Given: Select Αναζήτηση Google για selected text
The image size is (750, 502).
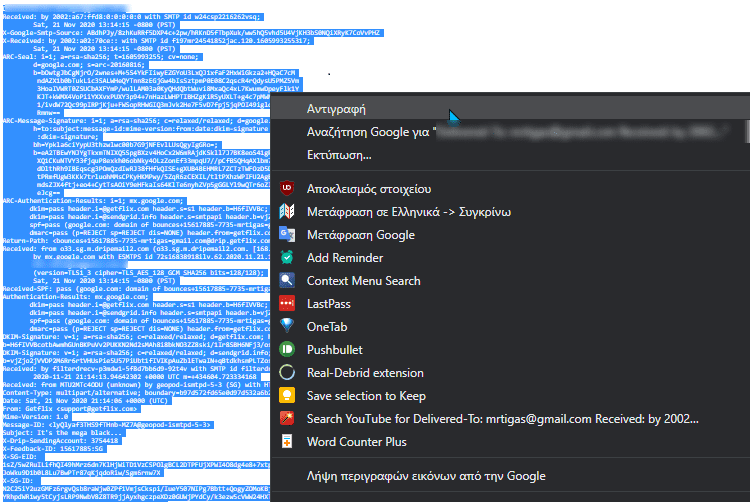Looking at the screenshot, I should coord(510,132).
